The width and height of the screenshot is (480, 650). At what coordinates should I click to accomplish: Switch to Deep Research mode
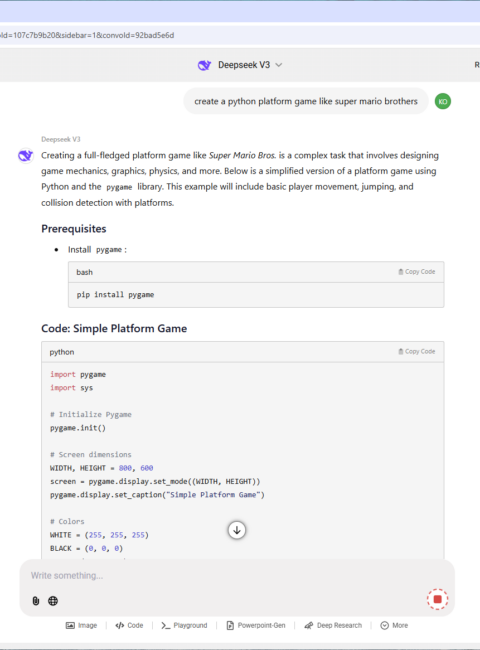coord(333,625)
